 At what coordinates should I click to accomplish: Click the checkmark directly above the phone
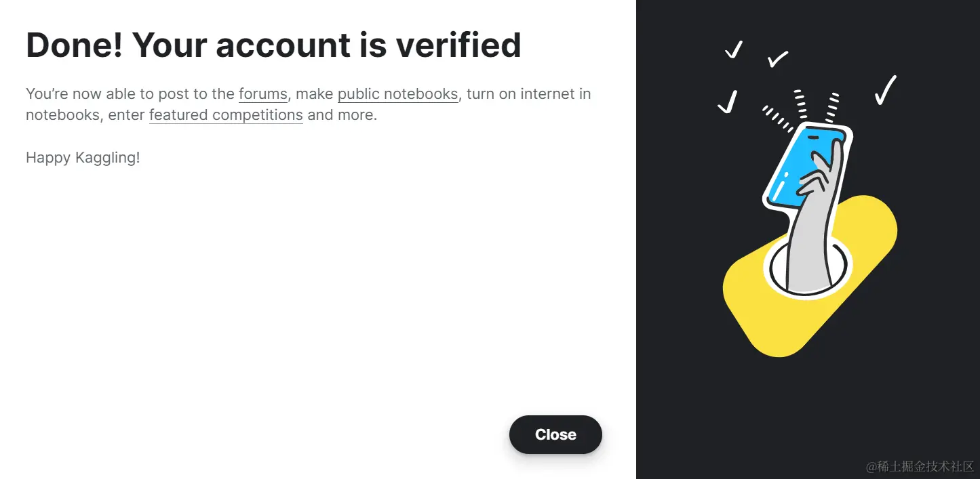tap(777, 60)
